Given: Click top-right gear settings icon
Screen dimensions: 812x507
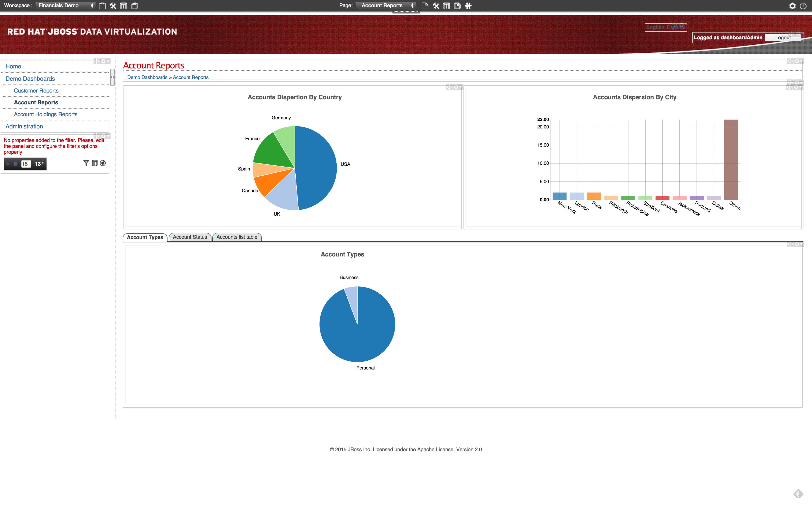Looking at the screenshot, I should [x=792, y=6].
